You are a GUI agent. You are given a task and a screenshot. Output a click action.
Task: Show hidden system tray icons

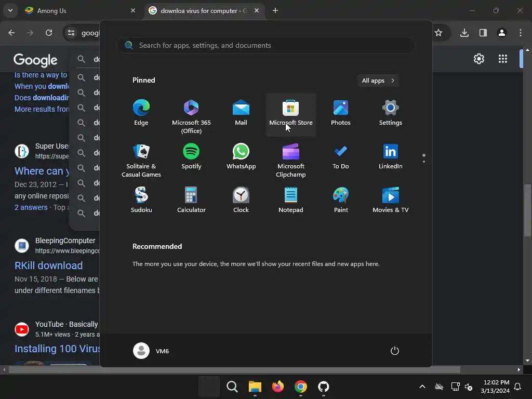click(x=422, y=387)
